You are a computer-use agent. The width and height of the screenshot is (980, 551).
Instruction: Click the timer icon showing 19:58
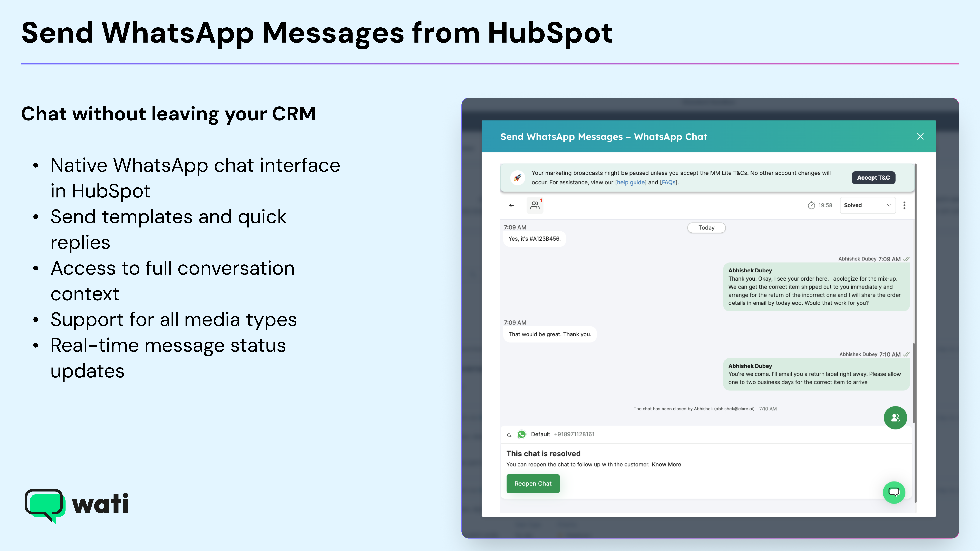(811, 205)
